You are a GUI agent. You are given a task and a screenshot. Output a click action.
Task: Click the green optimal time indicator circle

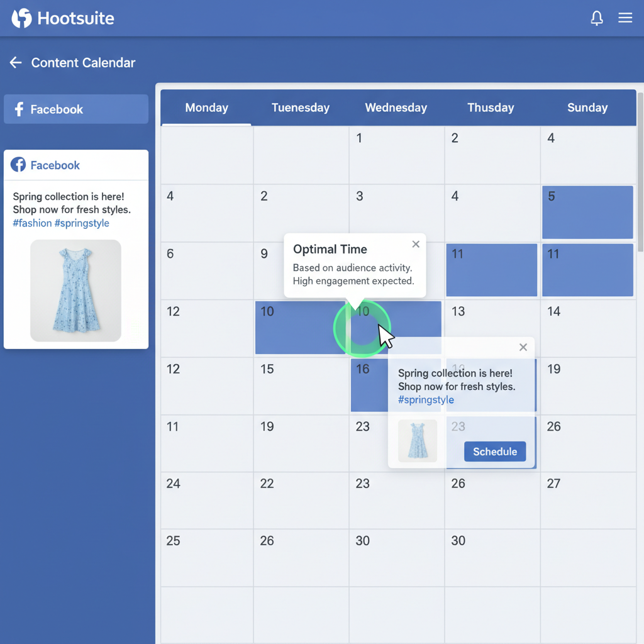click(x=362, y=328)
